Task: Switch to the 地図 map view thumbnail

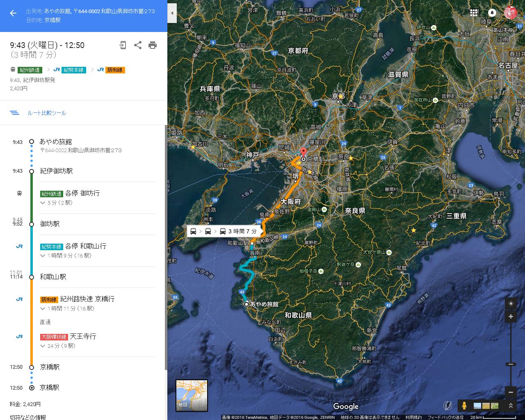Action: (192, 395)
